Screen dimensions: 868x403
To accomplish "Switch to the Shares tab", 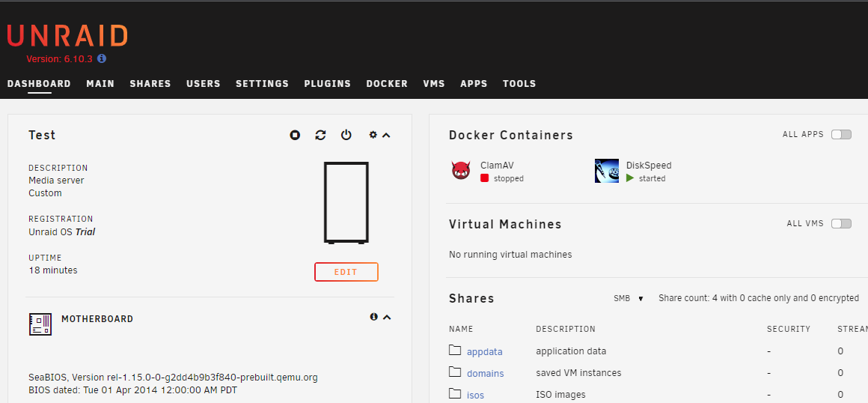I will coord(150,84).
